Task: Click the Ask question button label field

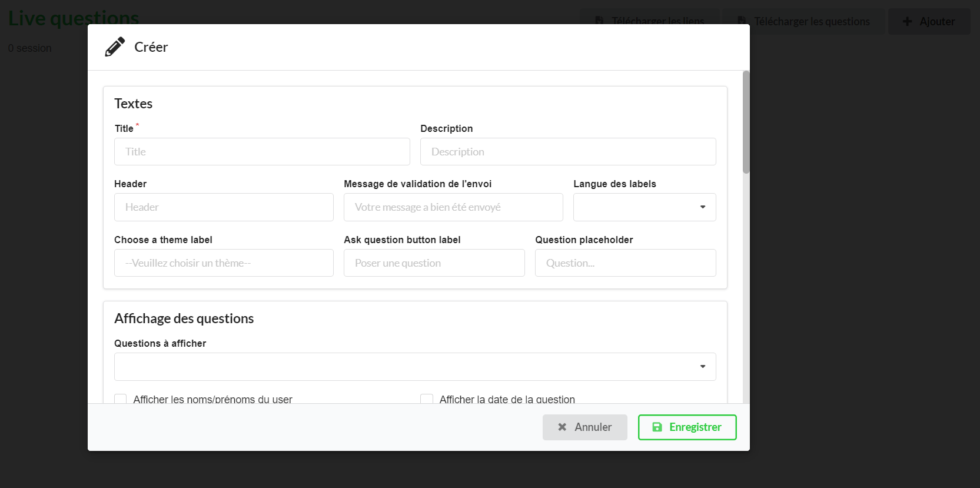Action: [x=434, y=263]
